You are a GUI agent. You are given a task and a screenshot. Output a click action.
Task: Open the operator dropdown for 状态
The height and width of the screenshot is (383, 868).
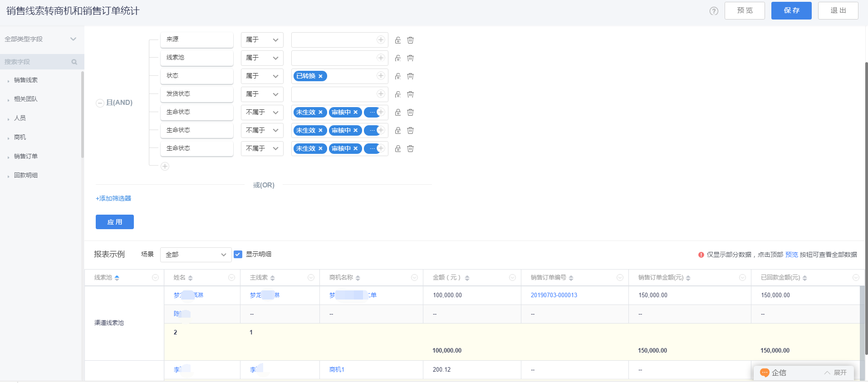click(x=262, y=76)
